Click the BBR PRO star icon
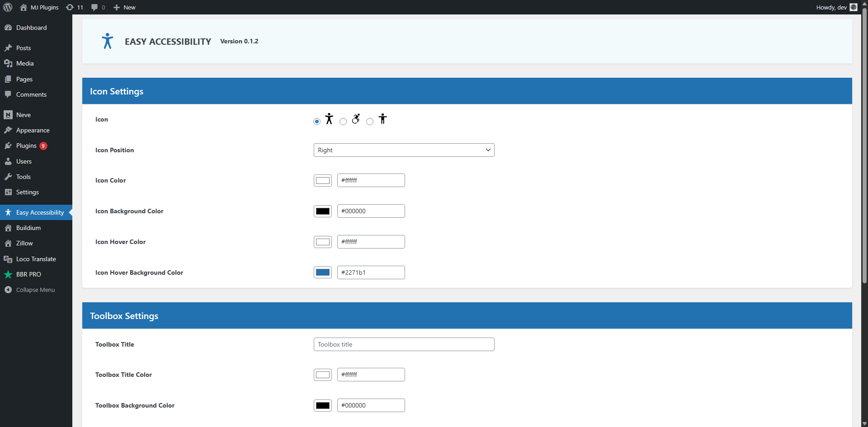 click(8, 274)
